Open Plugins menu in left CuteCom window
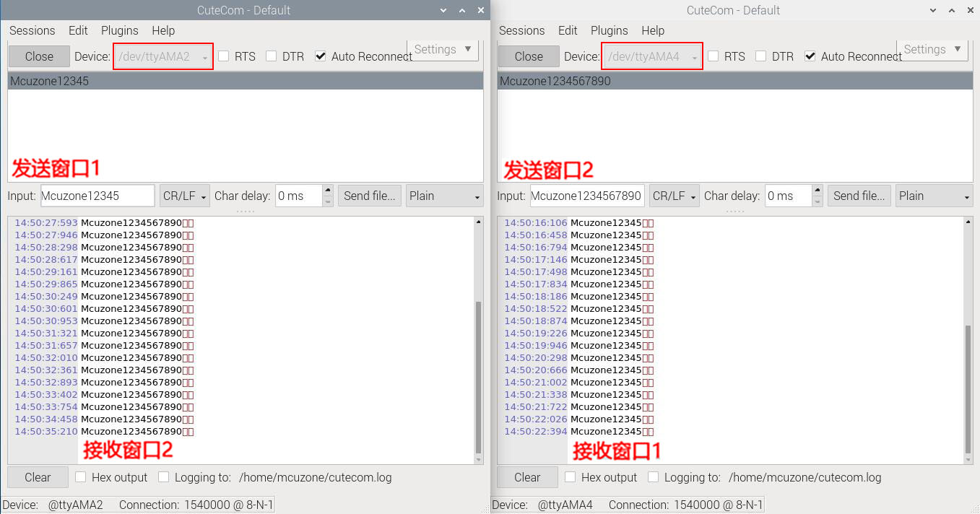 pos(119,30)
